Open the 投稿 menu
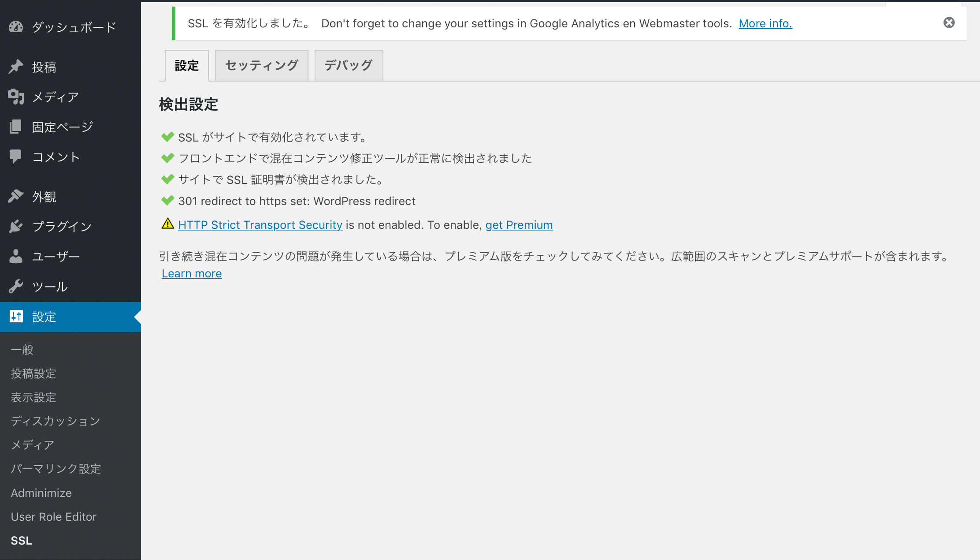This screenshot has height=560, width=980. [71, 67]
